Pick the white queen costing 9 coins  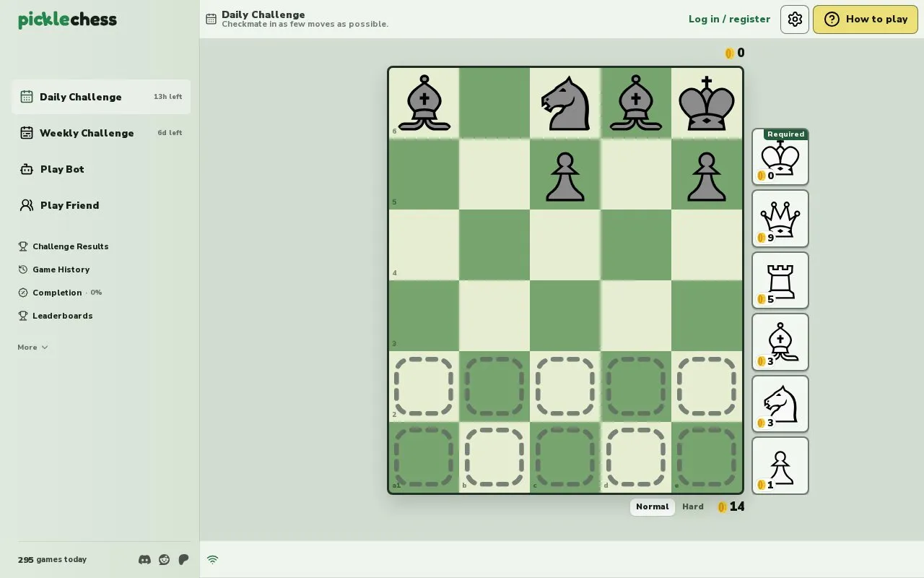point(780,219)
